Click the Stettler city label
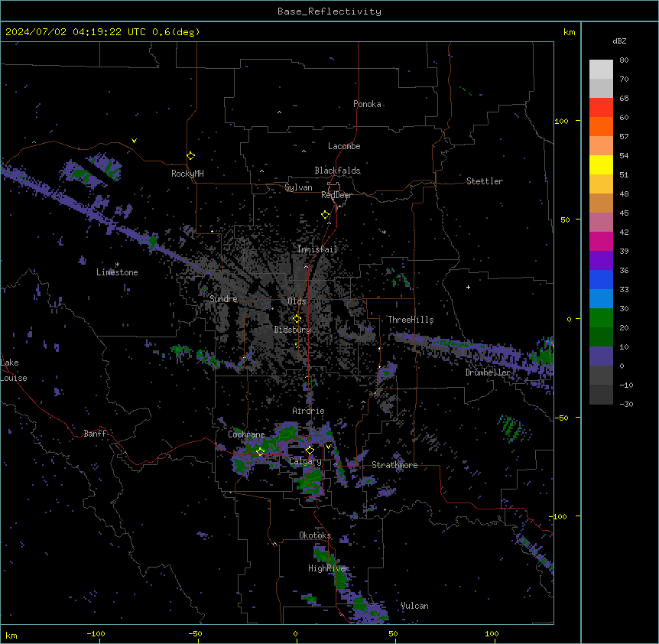This screenshot has width=659, height=644. point(485,181)
